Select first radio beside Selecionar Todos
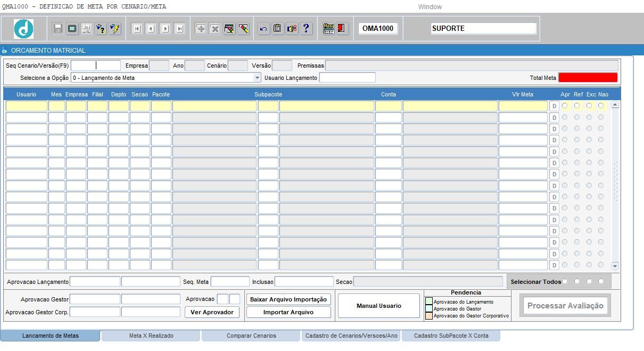This screenshot has height=351, width=644. tap(565, 281)
